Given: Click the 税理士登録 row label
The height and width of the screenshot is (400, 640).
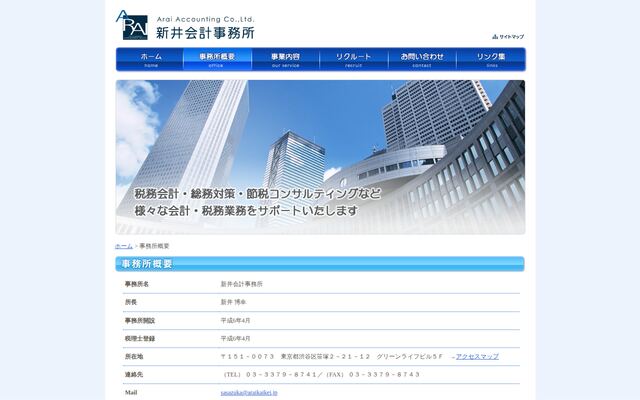Looking at the screenshot, I should [x=140, y=339].
